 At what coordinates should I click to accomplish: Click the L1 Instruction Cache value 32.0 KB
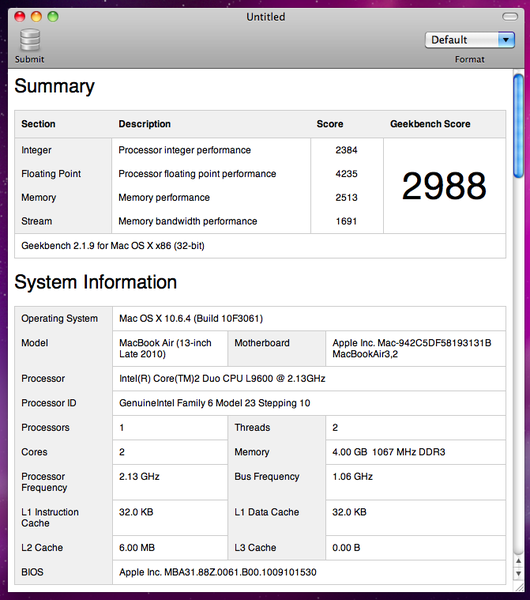[136, 512]
